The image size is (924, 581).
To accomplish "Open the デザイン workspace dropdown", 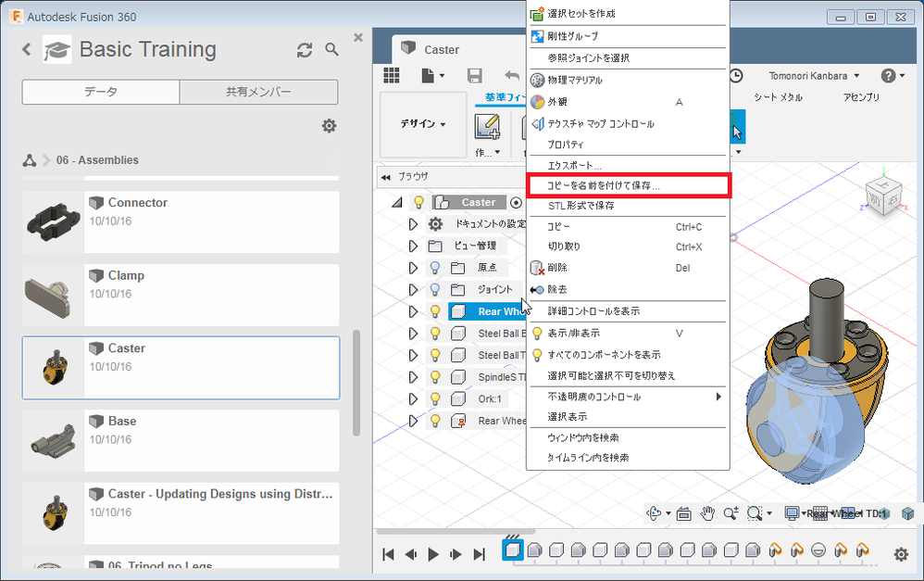I will click(422, 124).
